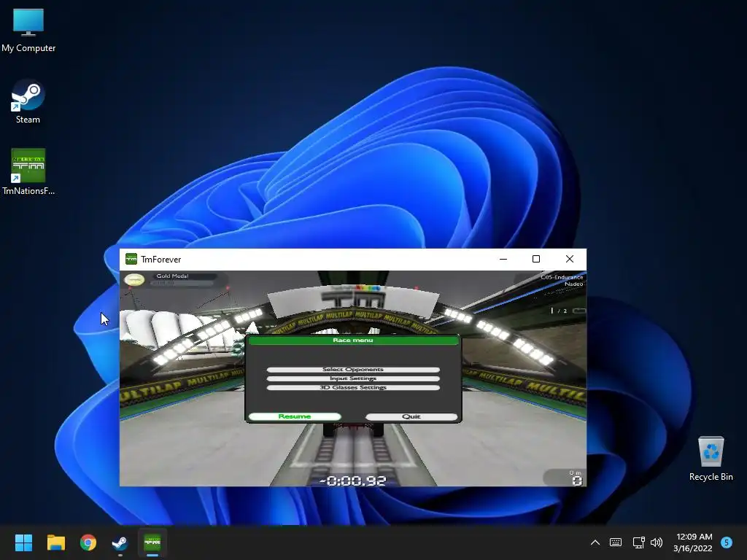Quit the race from Race menu
The height and width of the screenshot is (560, 747).
(x=411, y=416)
